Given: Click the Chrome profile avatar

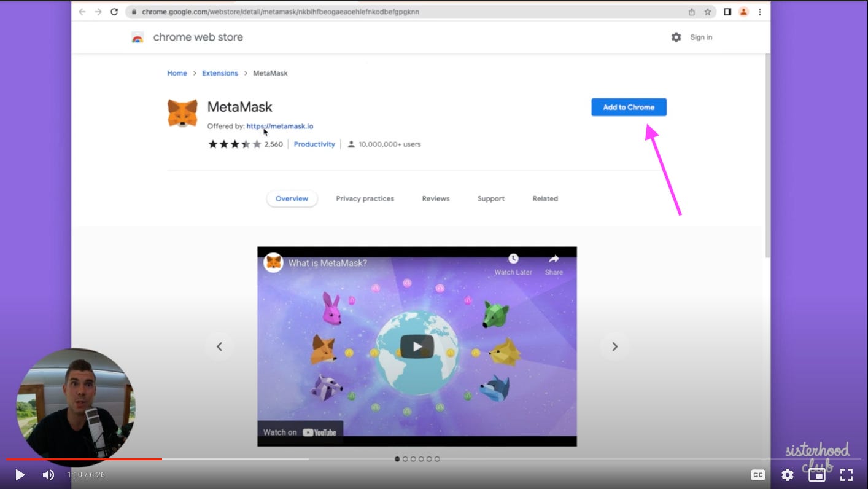Looking at the screenshot, I should (743, 12).
